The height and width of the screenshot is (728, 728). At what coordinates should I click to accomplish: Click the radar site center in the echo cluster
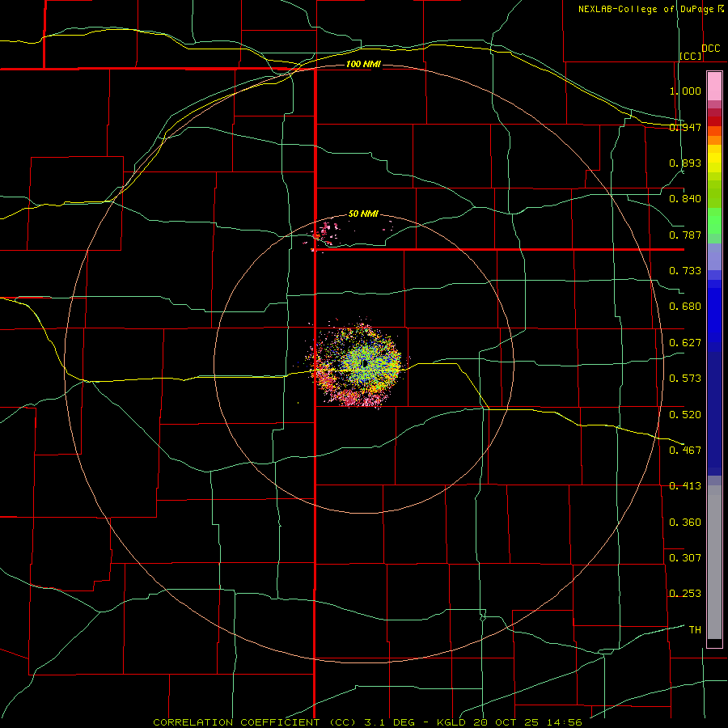[x=366, y=364]
